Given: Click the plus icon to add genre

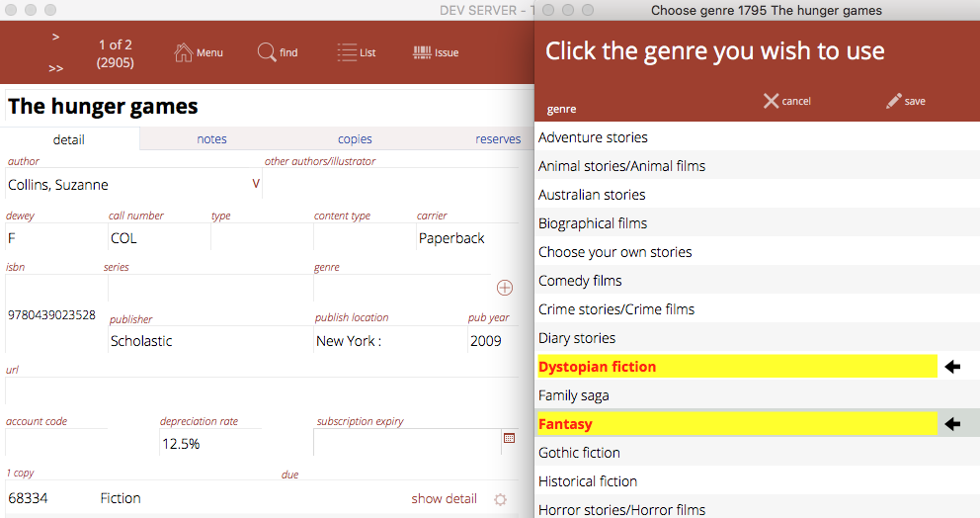Looking at the screenshot, I should point(505,288).
